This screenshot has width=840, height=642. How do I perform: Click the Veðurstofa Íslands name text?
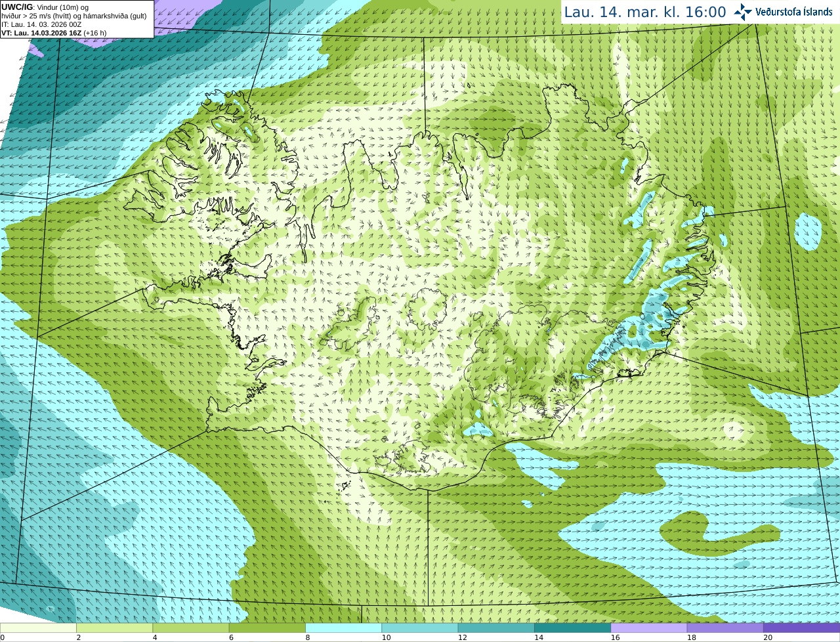[793, 12]
